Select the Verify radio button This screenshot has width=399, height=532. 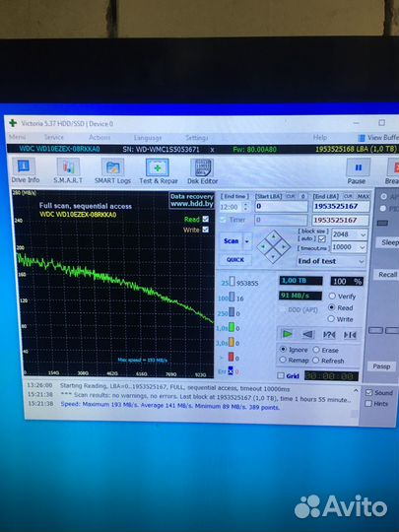point(332,297)
